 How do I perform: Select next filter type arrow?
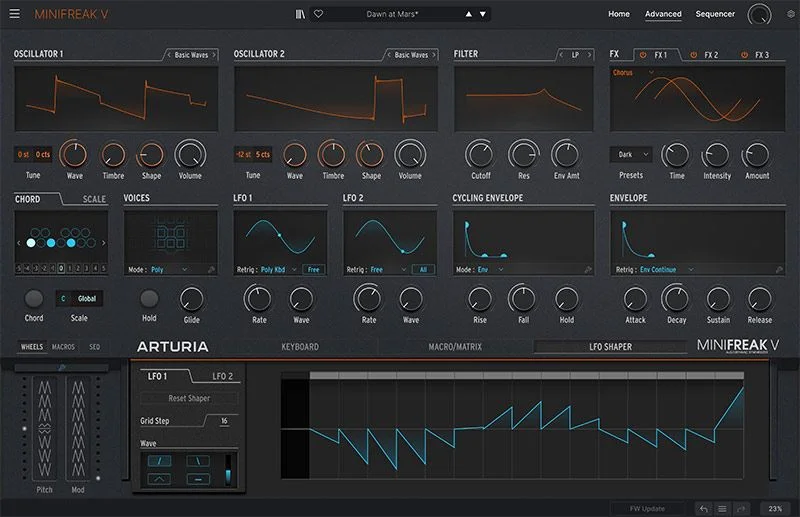(589, 55)
